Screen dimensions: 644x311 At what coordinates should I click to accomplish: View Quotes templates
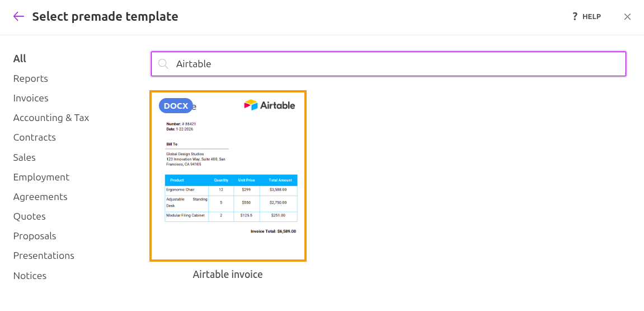(29, 216)
